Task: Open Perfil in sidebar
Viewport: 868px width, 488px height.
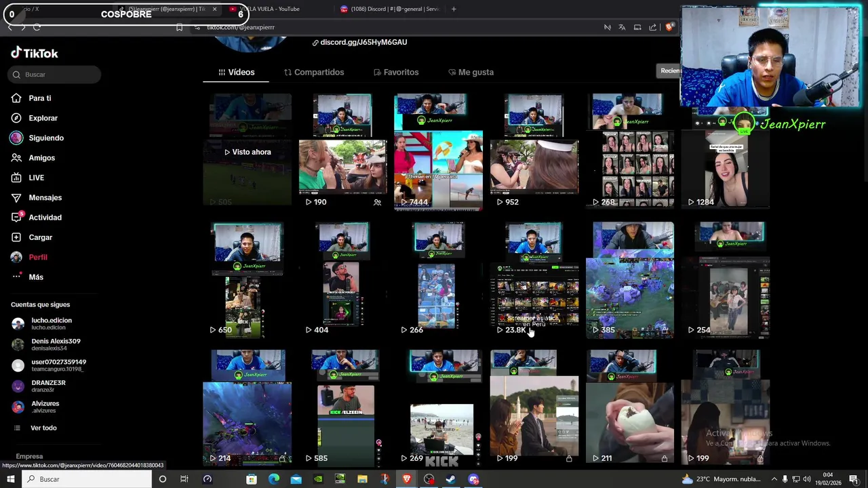Action: 28,257
